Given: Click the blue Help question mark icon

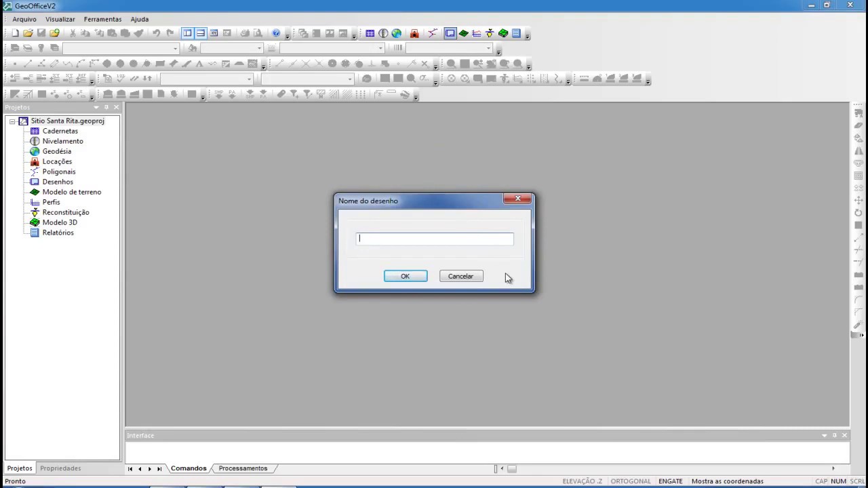Looking at the screenshot, I should [x=276, y=33].
